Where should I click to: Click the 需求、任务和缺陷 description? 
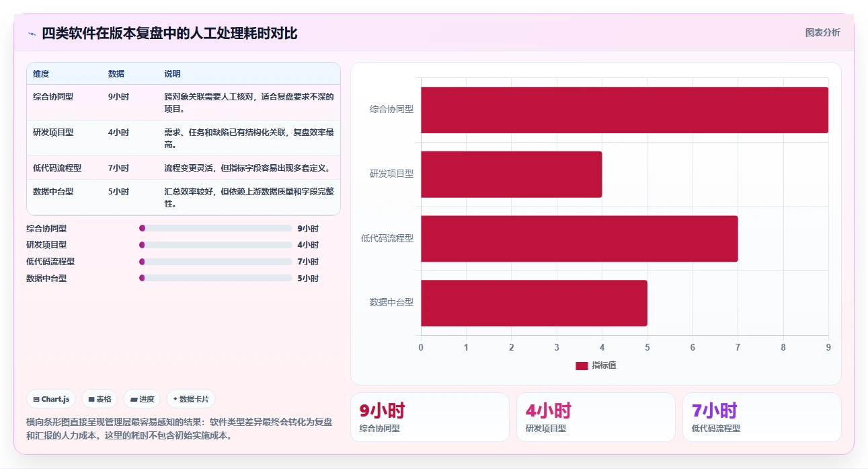pyautogui.click(x=249, y=138)
